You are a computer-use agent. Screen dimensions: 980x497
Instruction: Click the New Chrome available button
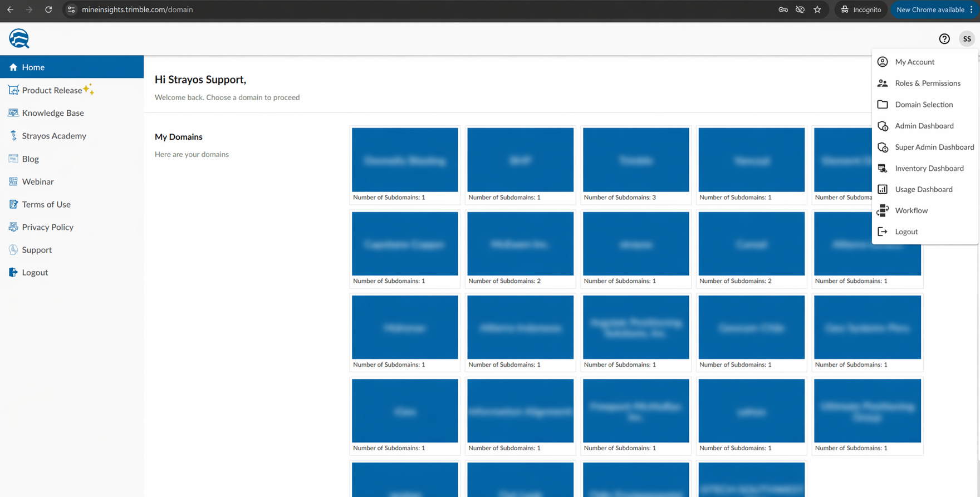(x=930, y=9)
